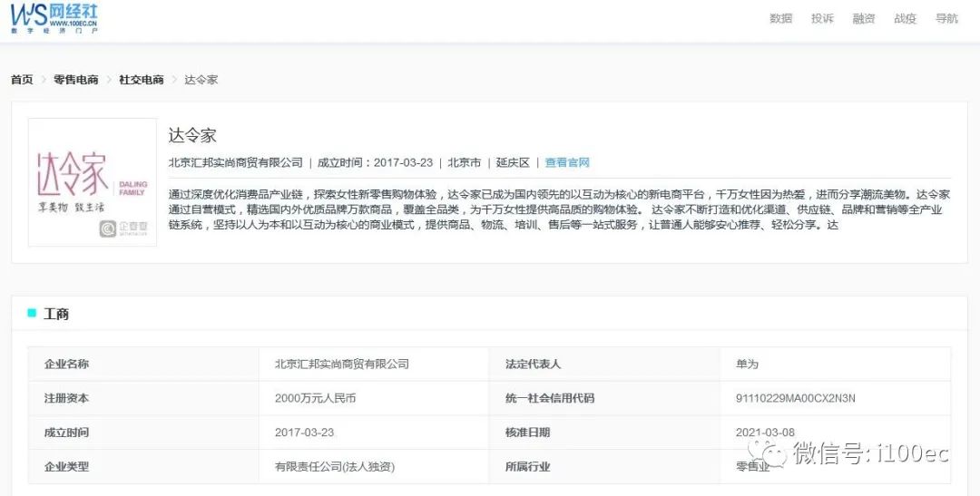The width and height of the screenshot is (980, 496).
Task: Click the 达令家 company title
Action: point(192,135)
